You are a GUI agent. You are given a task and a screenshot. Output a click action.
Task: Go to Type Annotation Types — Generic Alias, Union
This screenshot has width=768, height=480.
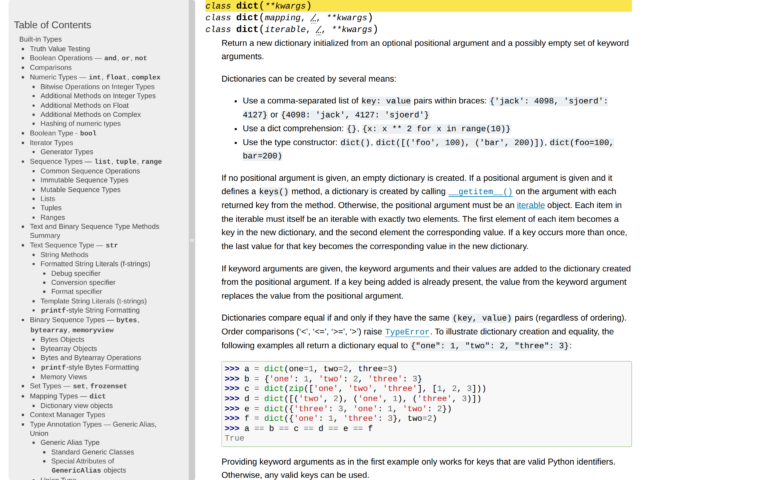click(x=93, y=429)
